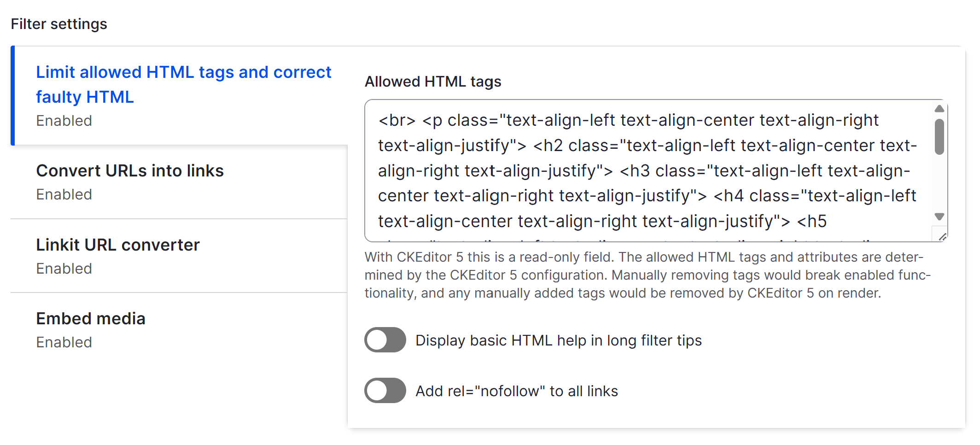Image resolution: width=980 pixels, height=445 pixels.
Task: Click Enabled status under Convert URLs into links
Action: pyautogui.click(x=64, y=194)
